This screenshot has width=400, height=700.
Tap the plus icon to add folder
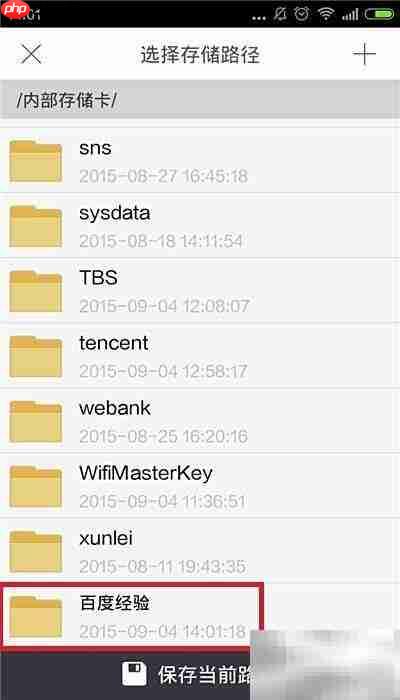click(x=364, y=54)
